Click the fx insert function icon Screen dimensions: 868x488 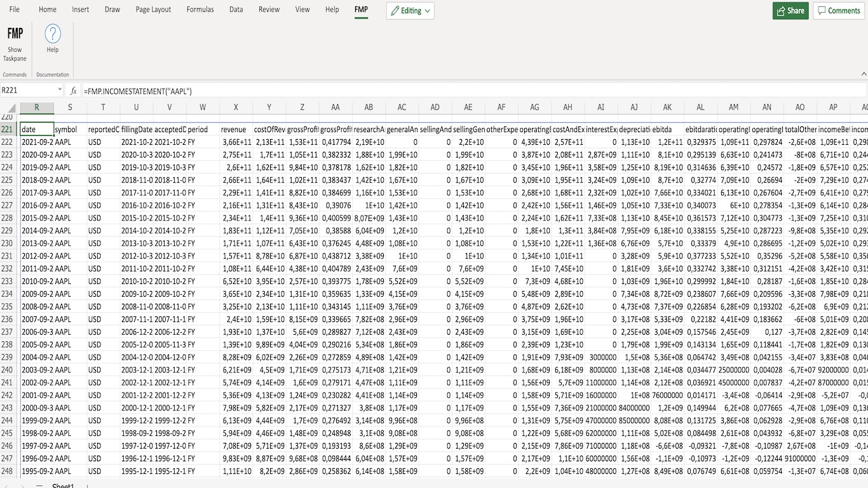[74, 91]
